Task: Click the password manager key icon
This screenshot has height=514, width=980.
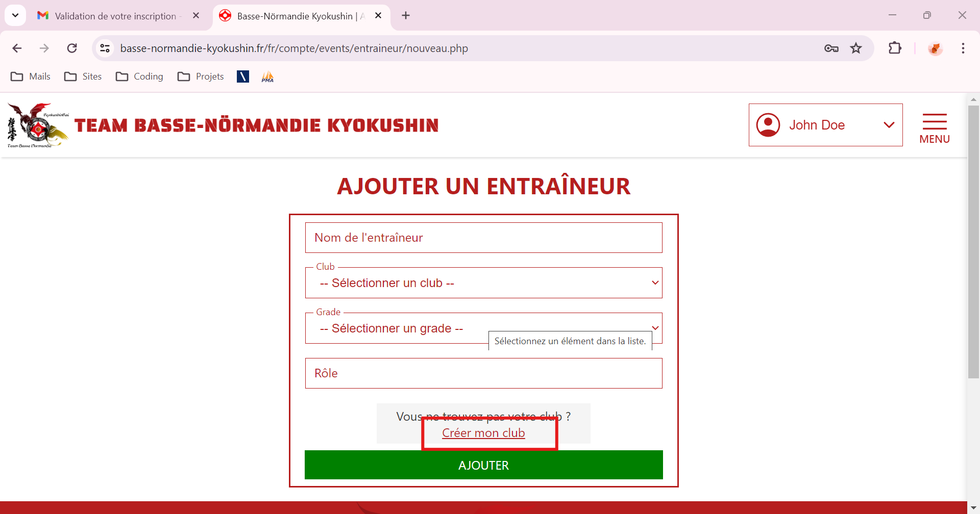Action: coord(831,48)
